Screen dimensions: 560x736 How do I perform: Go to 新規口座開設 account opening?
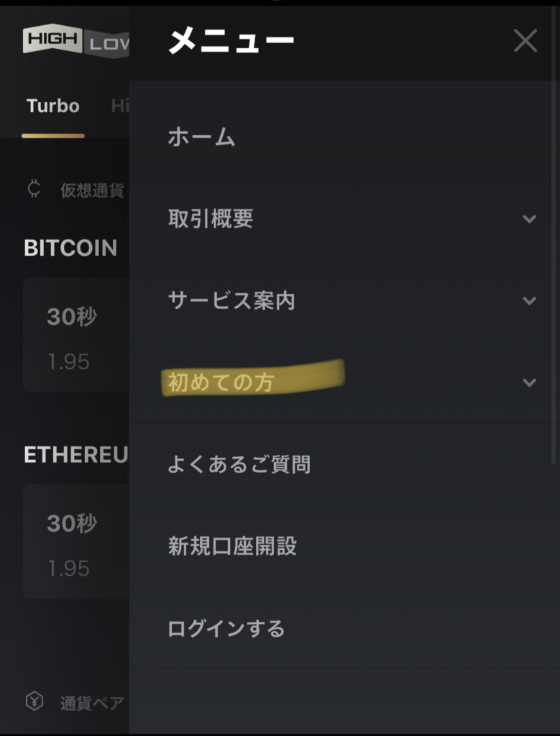[232, 546]
